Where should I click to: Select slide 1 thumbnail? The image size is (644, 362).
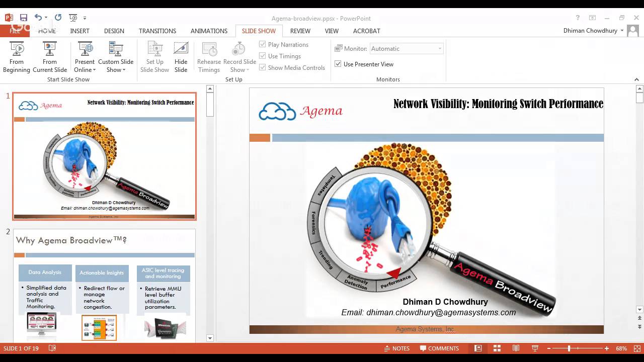tap(105, 156)
